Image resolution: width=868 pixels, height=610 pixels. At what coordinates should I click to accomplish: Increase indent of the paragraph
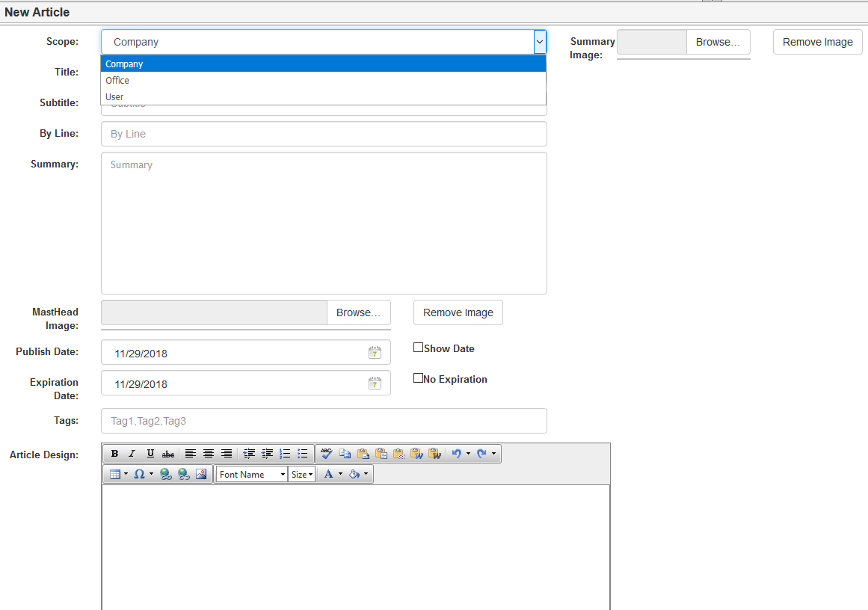pos(249,454)
